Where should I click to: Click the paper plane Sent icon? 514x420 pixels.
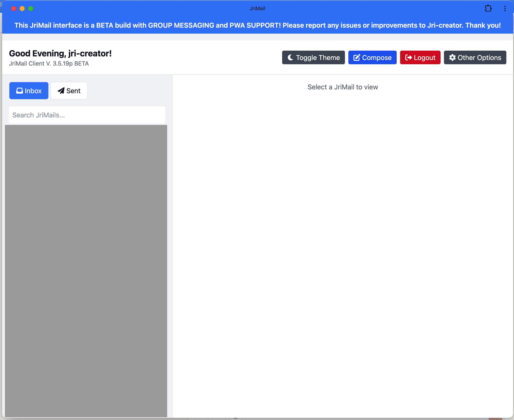[61, 91]
